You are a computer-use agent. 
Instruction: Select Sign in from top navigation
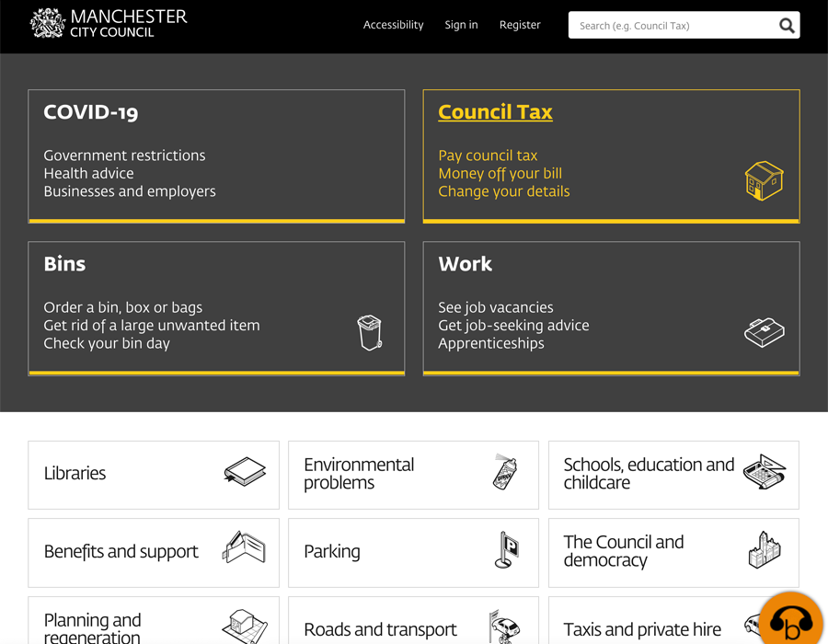461,25
